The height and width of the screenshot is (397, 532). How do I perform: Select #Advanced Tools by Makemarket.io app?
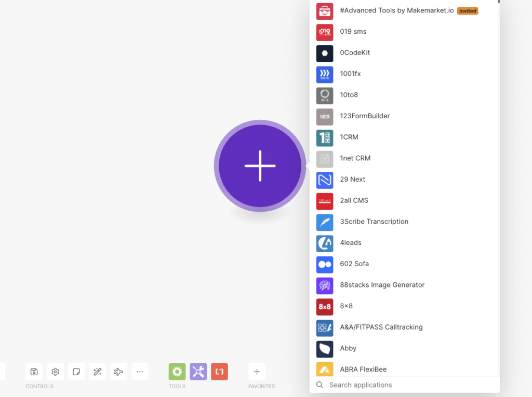(x=397, y=10)
